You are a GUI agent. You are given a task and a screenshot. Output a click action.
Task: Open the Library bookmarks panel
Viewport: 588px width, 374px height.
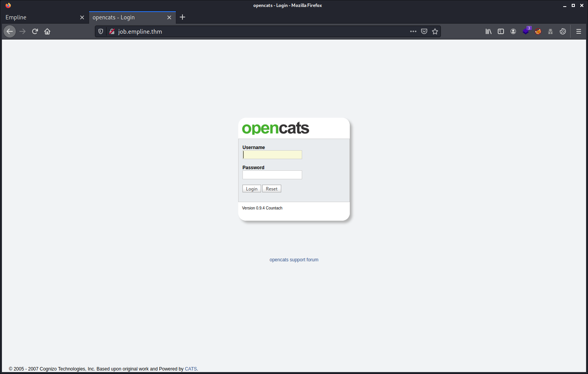pos(488,31)
